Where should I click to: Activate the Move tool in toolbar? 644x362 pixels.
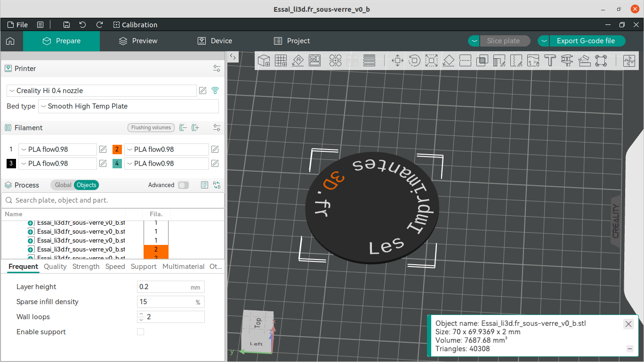[397, 60]
